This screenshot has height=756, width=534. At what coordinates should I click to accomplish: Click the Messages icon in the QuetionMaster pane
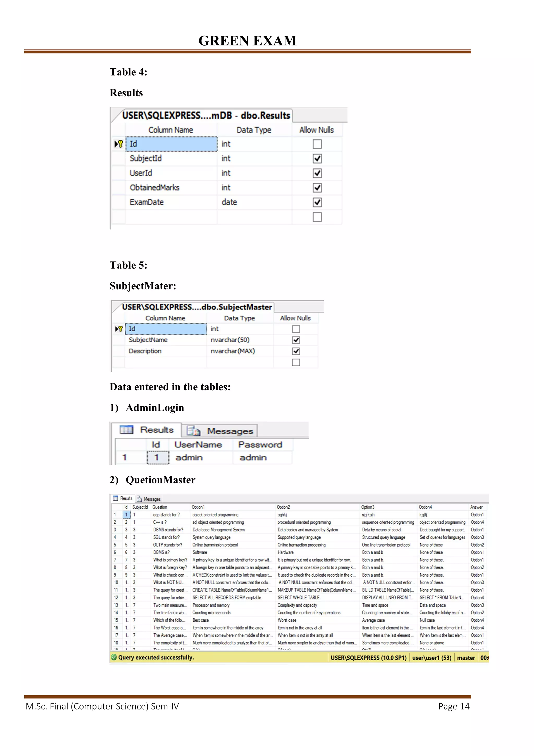[139, 499]
